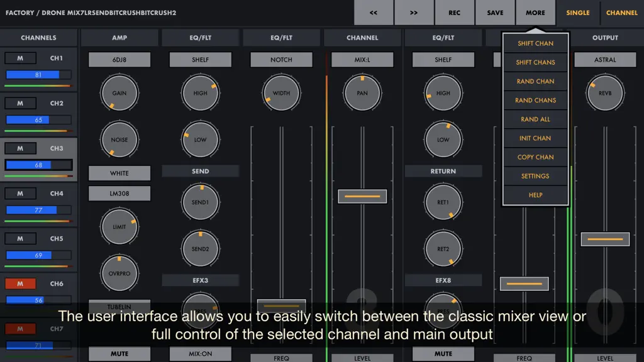Select SHIFT CHAN in the menu
This screenshot has width=644, height=362.
pos(535,43)
